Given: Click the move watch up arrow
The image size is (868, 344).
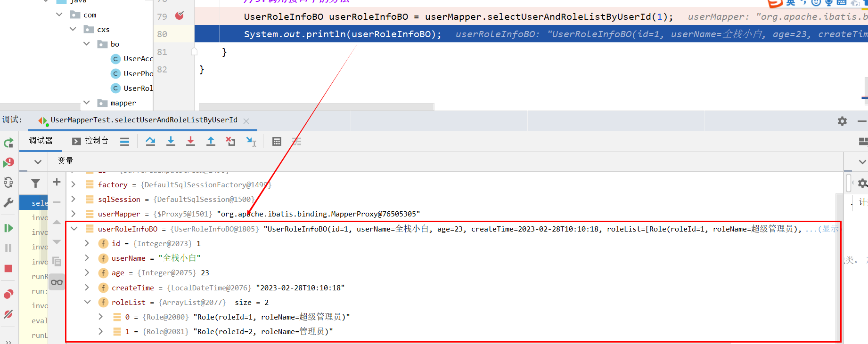Looking at the screenshot, I should point(57,222).
